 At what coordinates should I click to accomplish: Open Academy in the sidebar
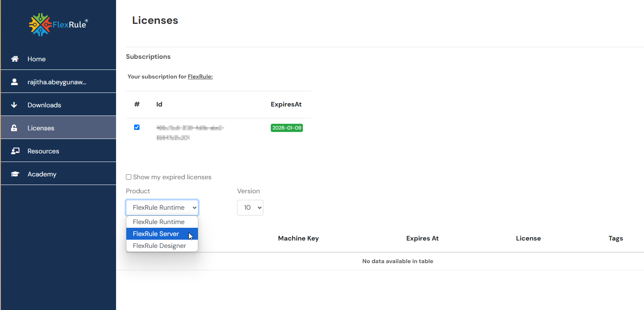[x=58, y=174]
